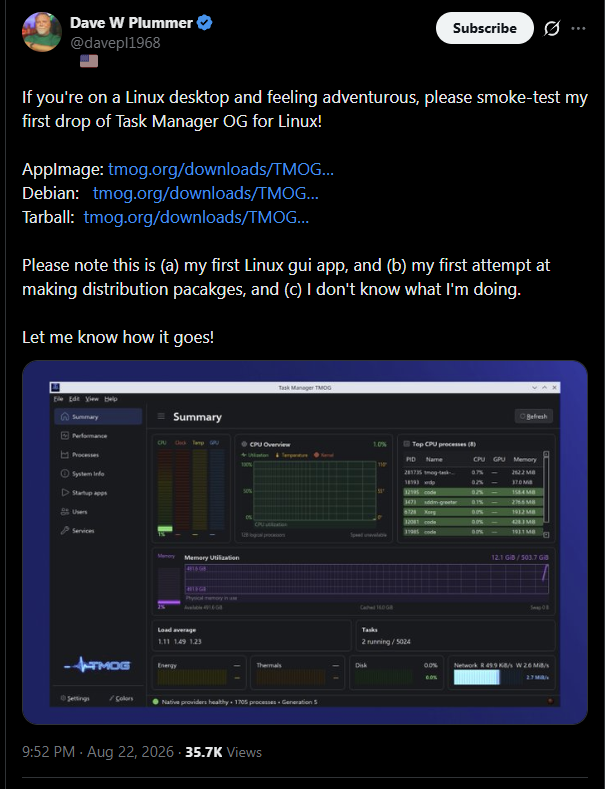Click the process list scrollbar down arrow
Viewport: 605px width, 789px height.
(x=546, y=535)
